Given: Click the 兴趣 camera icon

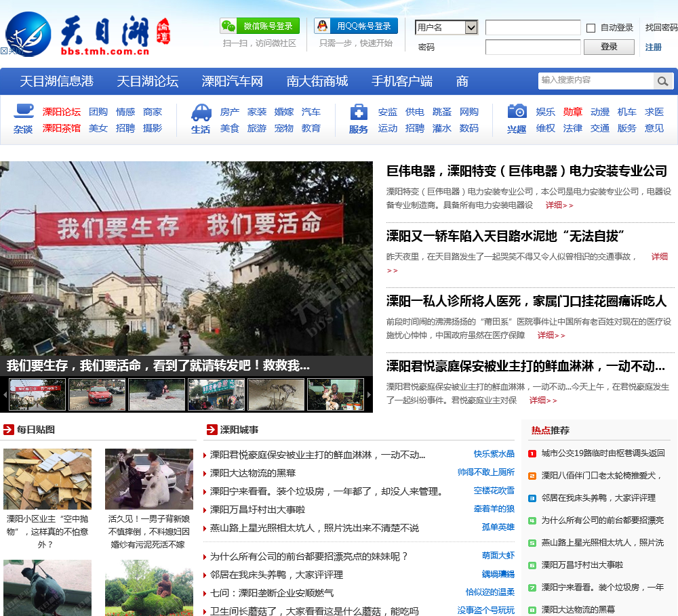Looking at the screenshot, I should pos(517,111).
